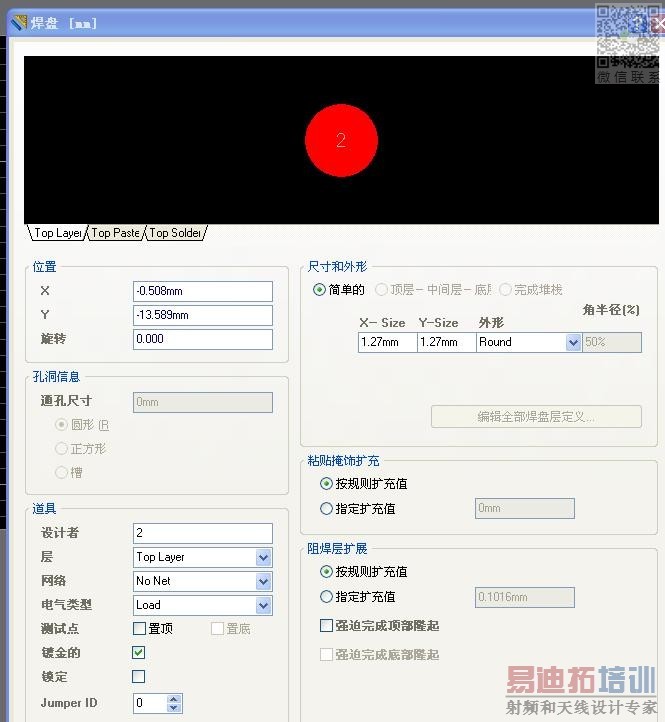Click the 设计者 designator field

click(x=203, y=533)
